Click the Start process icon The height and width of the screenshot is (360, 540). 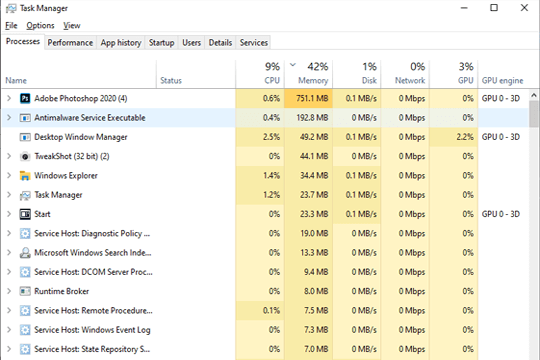point(25,214)
